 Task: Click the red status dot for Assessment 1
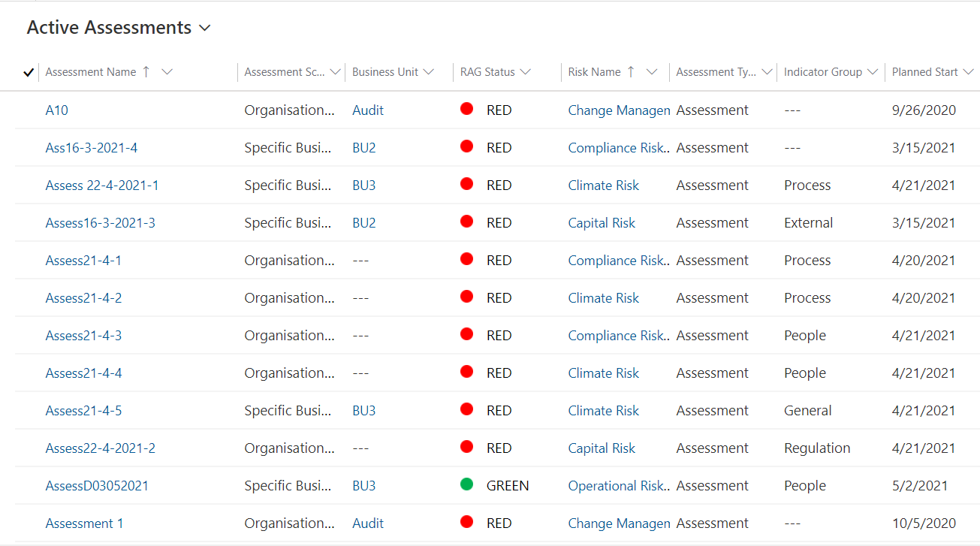click(x=466, y=522)
